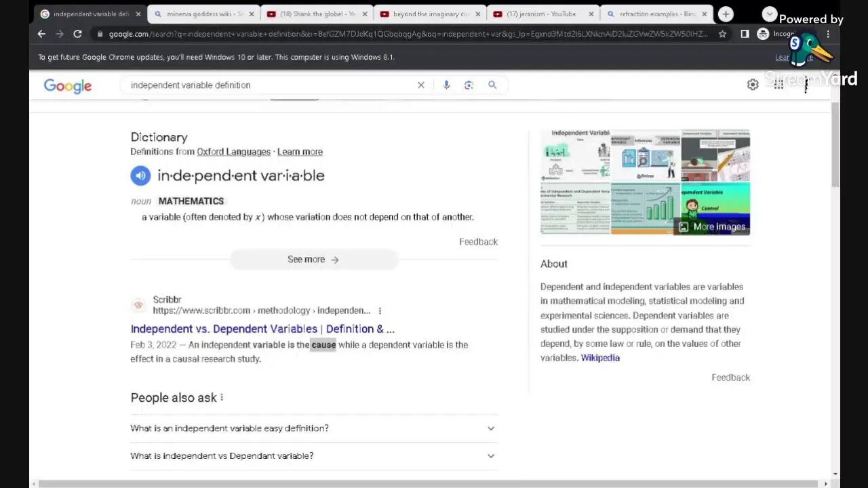This screenshot has height=488, width=868.
Task: Go back to the previous page
Action: (42, 34)
